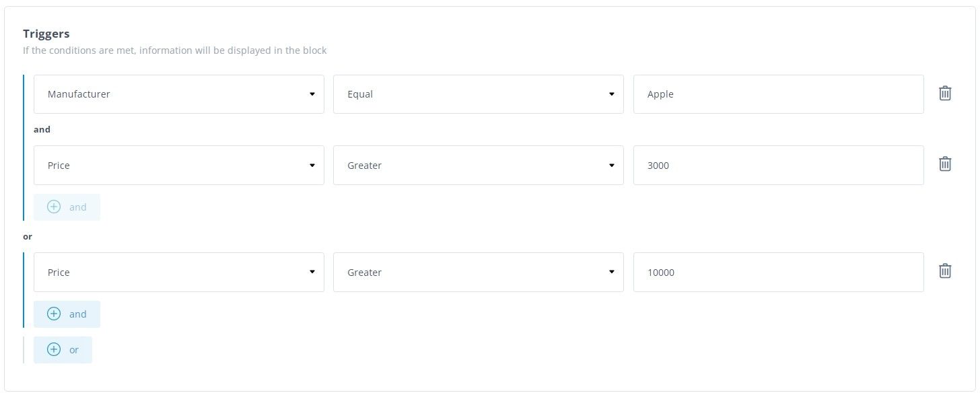
Task: Click plus icon on the faded 'and' button
Action: [54, 207]
